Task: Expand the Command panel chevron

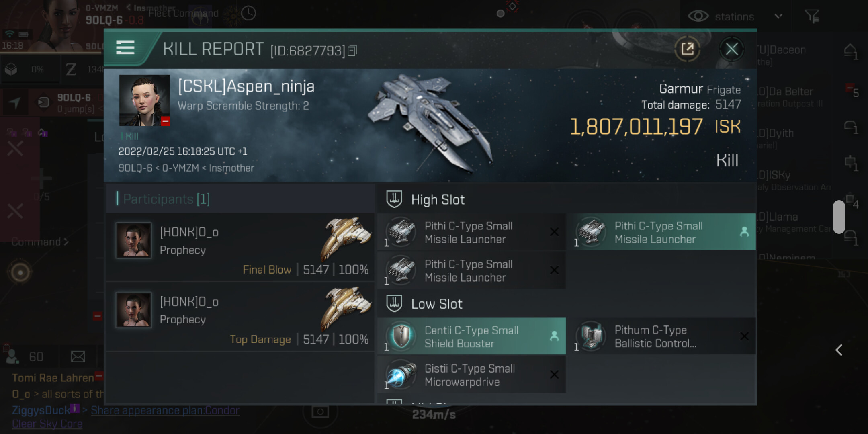Action: 66,242
